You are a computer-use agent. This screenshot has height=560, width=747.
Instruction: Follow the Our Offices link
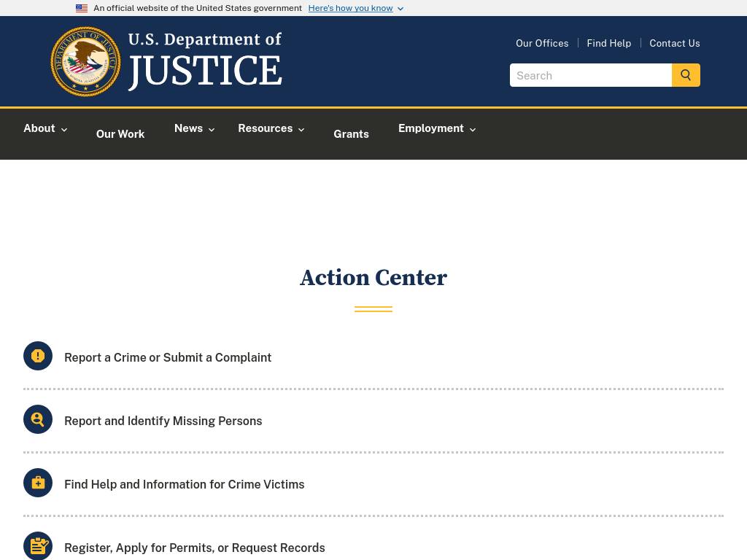pyautogui.click(x=542, y=43)
